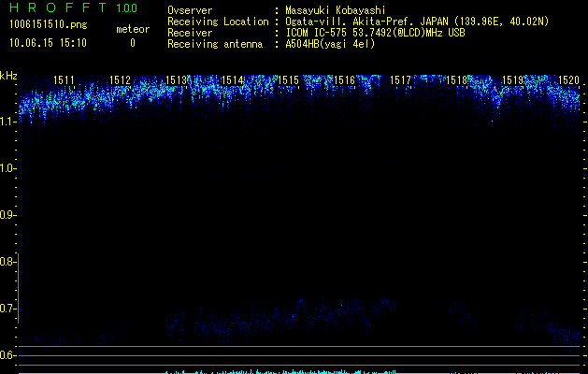This screenshot has width=588, height=374.
Task: Click the kHz axis unit label
Action: [8, 76]
